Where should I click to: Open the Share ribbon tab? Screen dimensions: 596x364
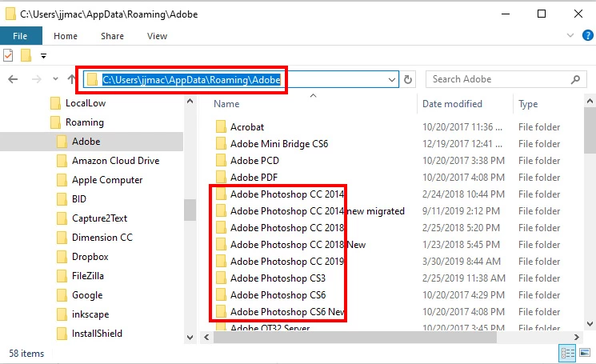(112, 36)
